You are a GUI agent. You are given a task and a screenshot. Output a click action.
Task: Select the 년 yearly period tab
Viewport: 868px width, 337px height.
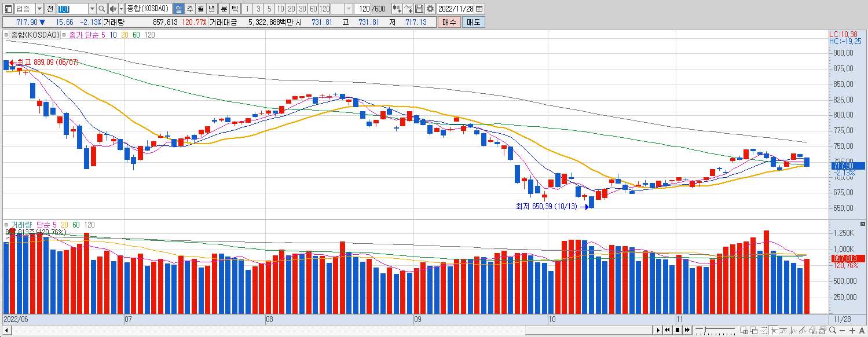[212, 9]
